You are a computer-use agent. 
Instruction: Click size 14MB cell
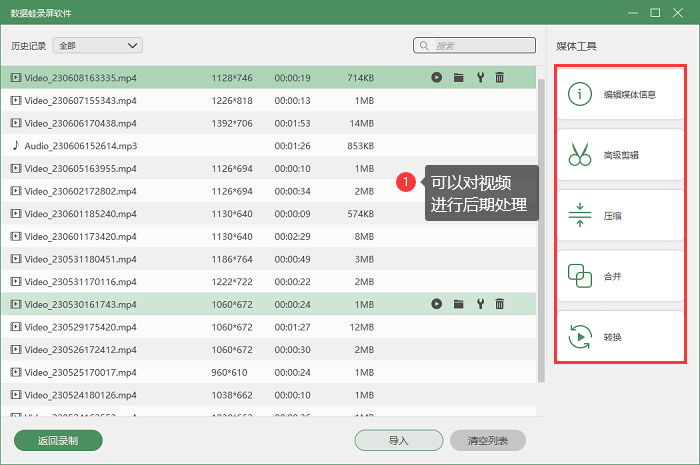tap(362, 123)
